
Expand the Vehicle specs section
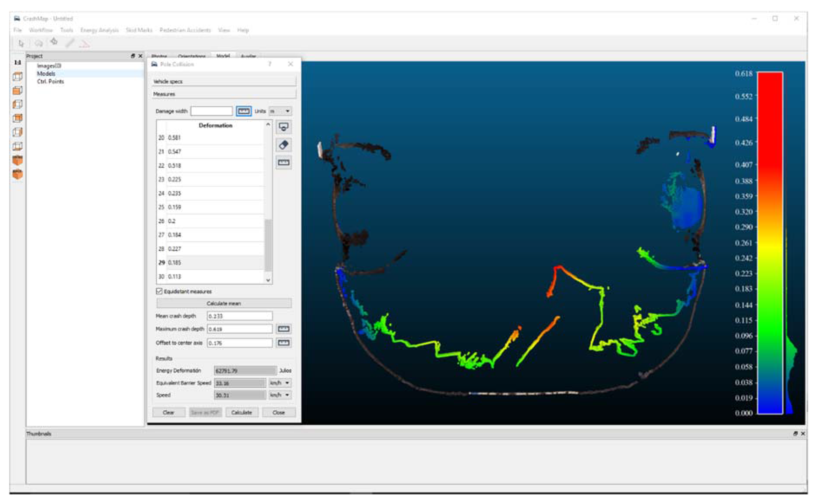(x=224, y=81)
